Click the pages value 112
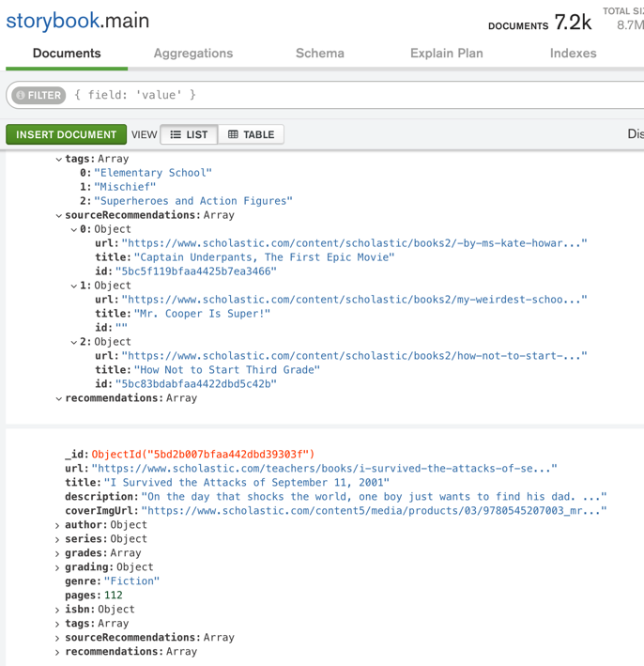The height and width of the screenshot is (666, 644). tap(114, 595)
